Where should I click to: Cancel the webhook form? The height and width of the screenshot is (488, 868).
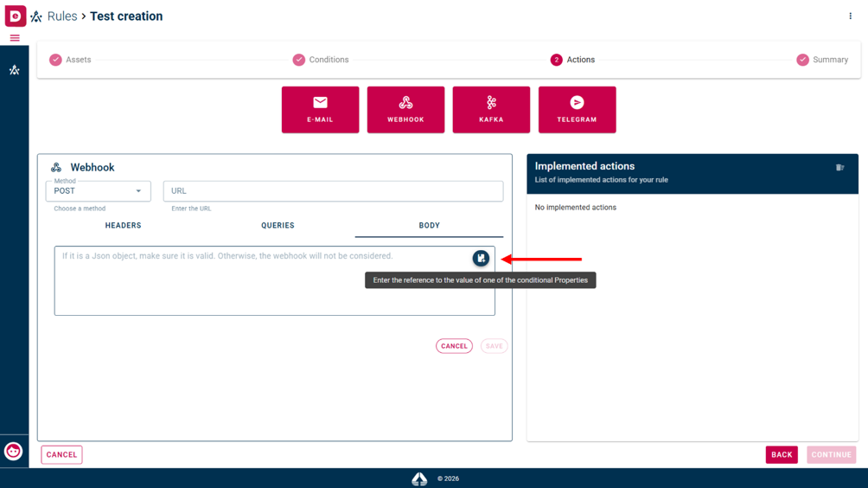point(454,346)
